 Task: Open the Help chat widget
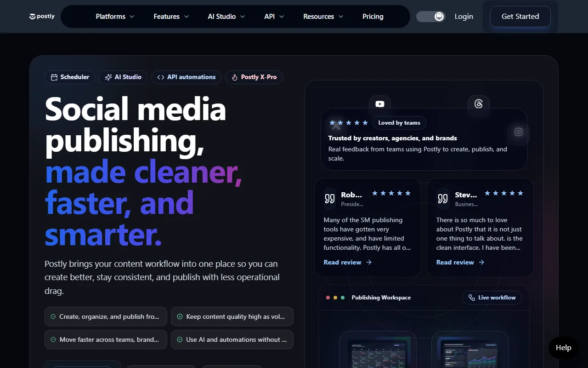pos(563,348)
